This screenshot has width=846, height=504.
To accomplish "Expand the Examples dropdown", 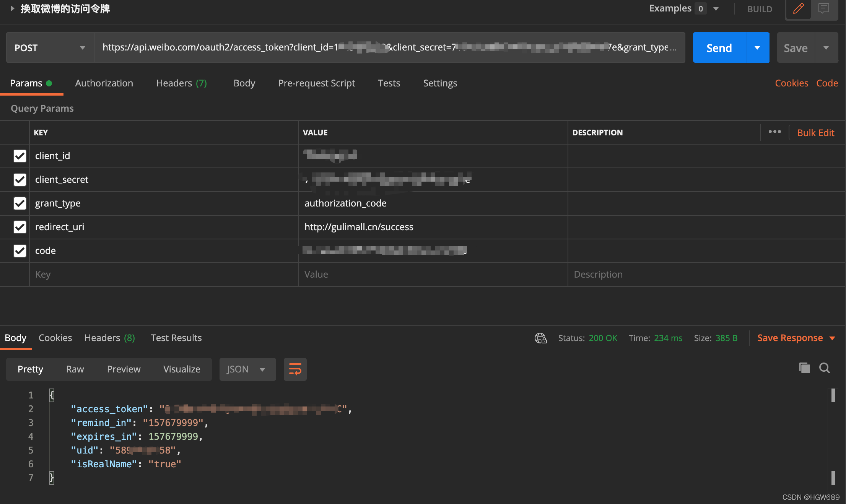I will [x=716, y=8].
